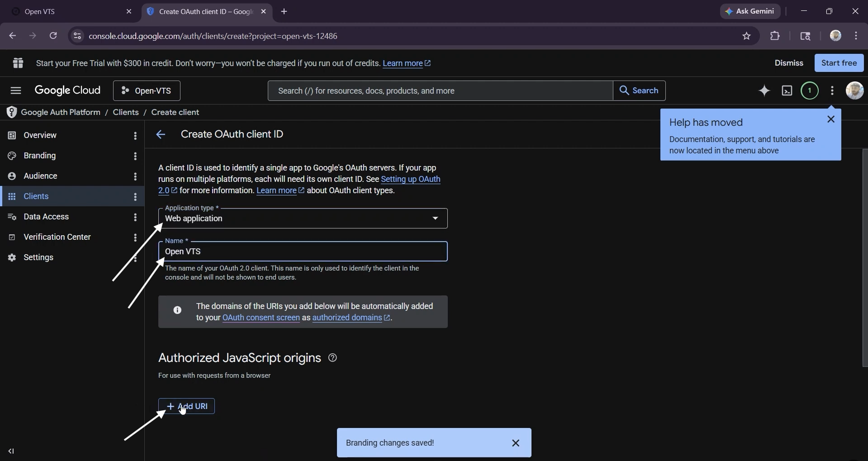Expand the Application type dropdown
Viewport: 868px width, 461px height.
click(303, 219)
